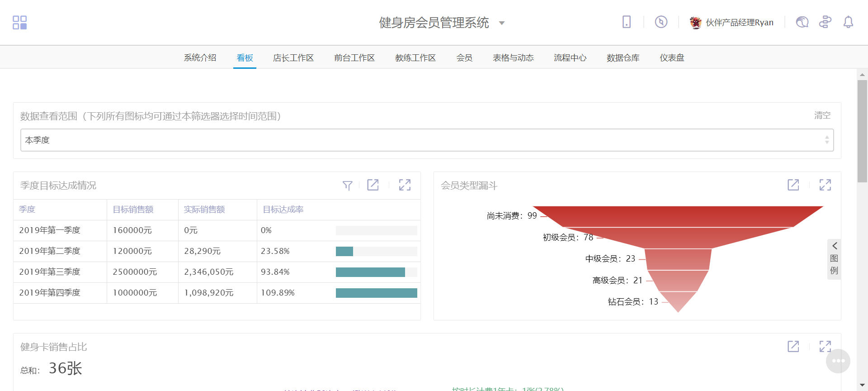The image size is (868, 391).
Task: Switch to the 店长工作区 tab
Action: click(293, 58)
